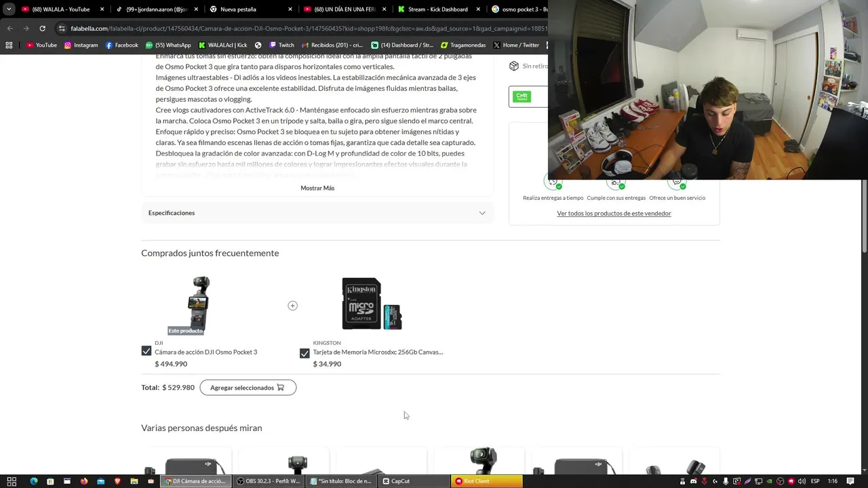Click the plus icon between bundled products
This screenshot has width=868, height=488.
point(292,306)
